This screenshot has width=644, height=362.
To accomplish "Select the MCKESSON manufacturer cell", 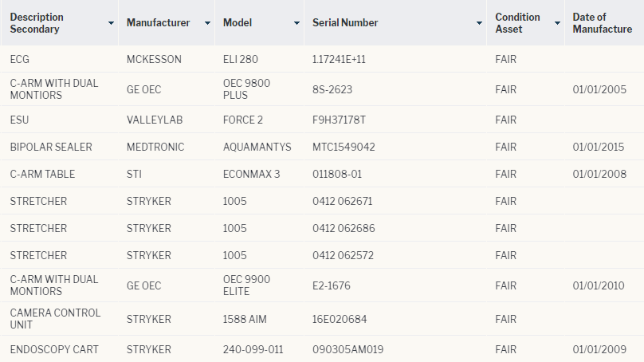I will (x=154, y=59).
